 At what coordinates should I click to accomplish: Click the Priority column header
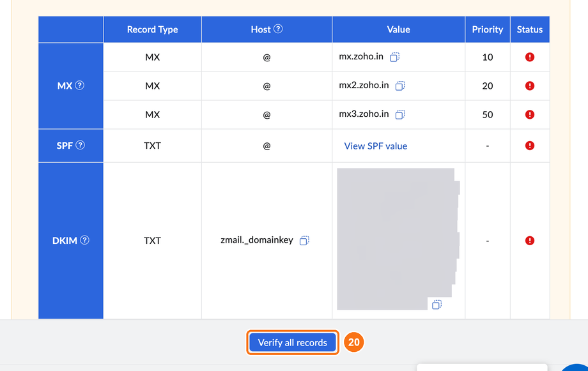tap(488, 29)
